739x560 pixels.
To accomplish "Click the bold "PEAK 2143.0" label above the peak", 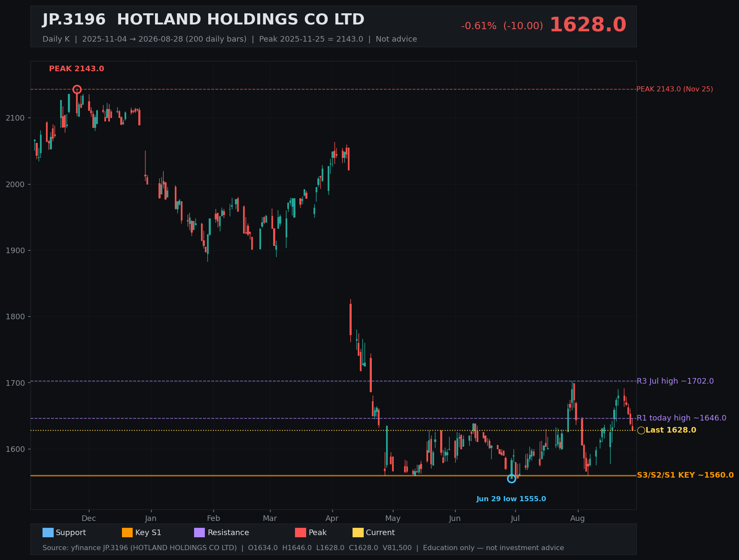I will click(76, 69).
